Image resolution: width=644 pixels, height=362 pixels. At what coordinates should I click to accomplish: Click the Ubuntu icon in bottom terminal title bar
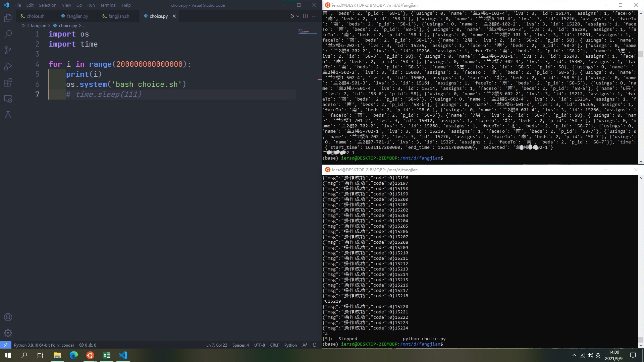[328, 170]
